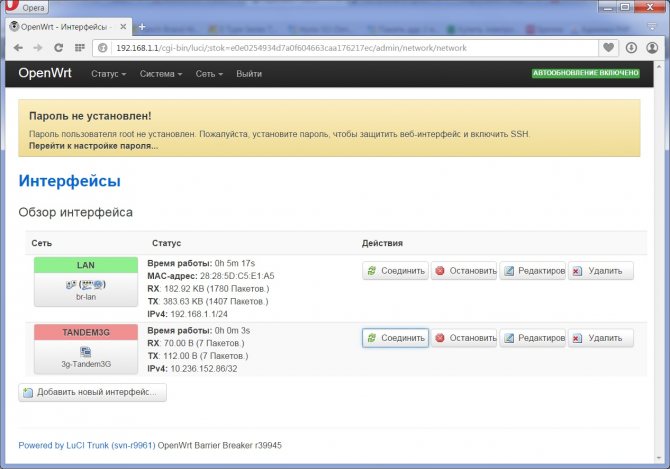Click the site info globe icon in address bar
The image size is (670, 469).
coord(103,48)
